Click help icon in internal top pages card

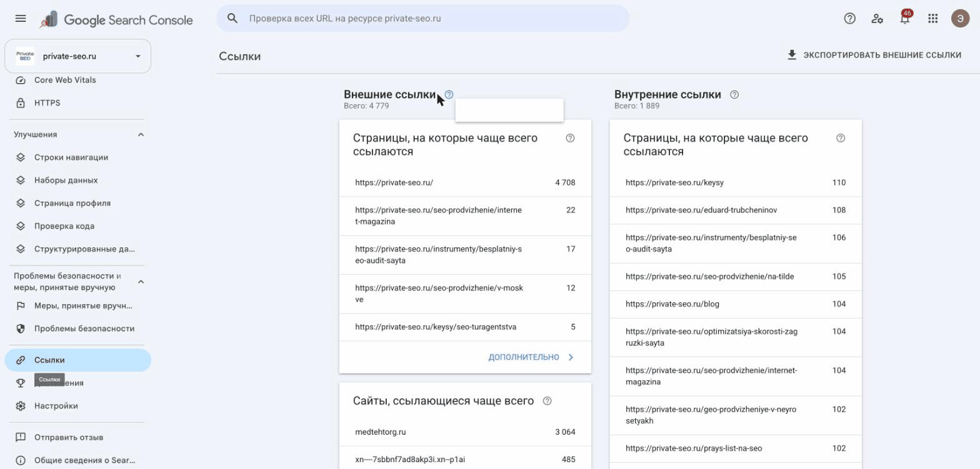coord(841,139)
